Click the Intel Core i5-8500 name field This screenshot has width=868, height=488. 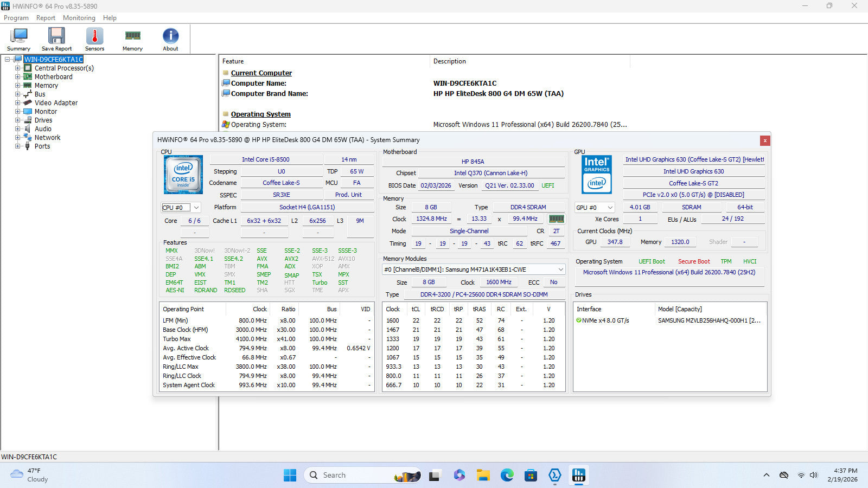point(266,160)
